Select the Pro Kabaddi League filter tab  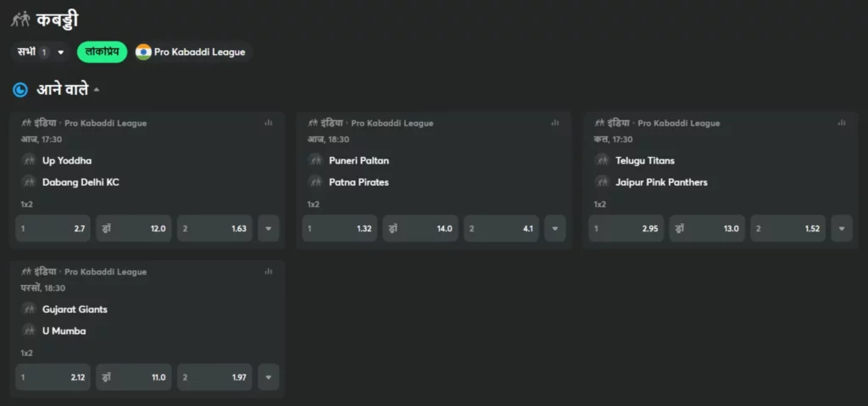tap(193, 53)
